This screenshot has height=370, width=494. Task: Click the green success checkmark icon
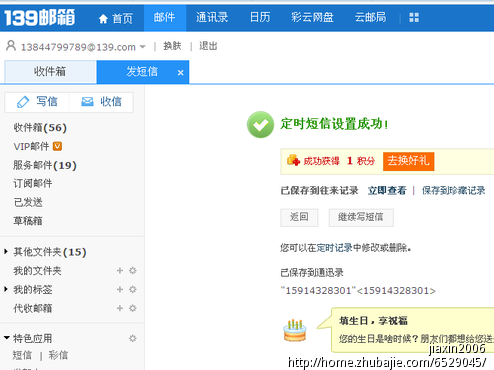[x=260, y=125]
